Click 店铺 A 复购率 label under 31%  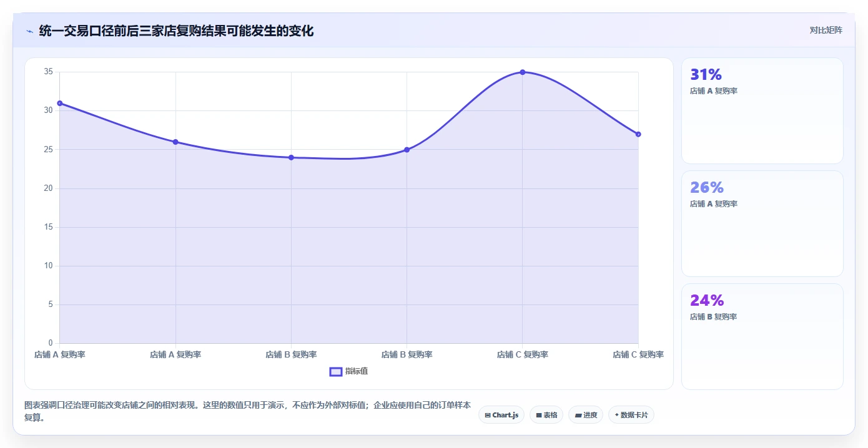[714, 91]
